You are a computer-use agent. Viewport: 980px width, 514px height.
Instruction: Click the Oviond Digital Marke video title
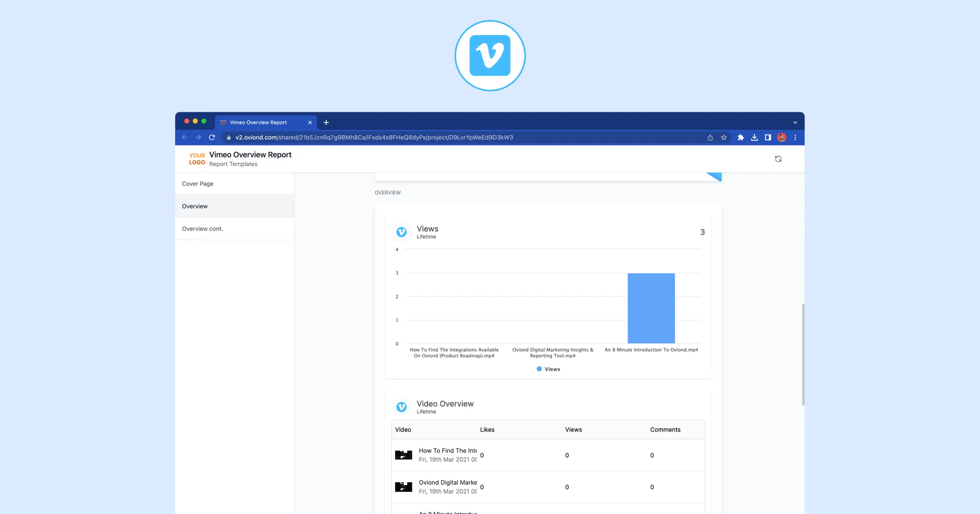coord(448,483)
